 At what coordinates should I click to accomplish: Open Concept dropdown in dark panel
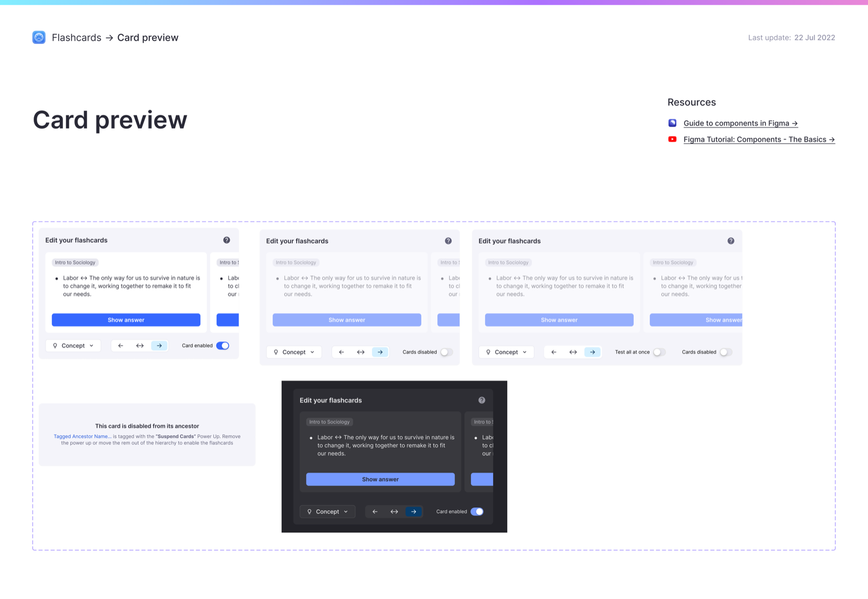pos(328,512)
